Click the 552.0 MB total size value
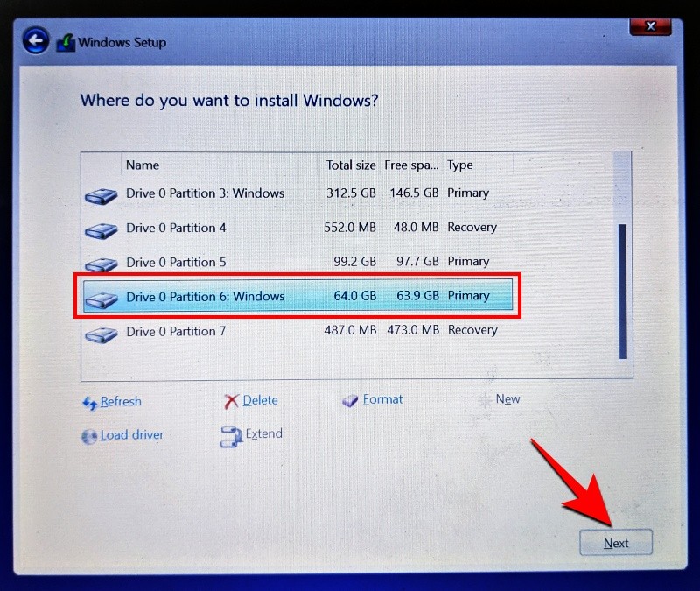 (350, 228)
